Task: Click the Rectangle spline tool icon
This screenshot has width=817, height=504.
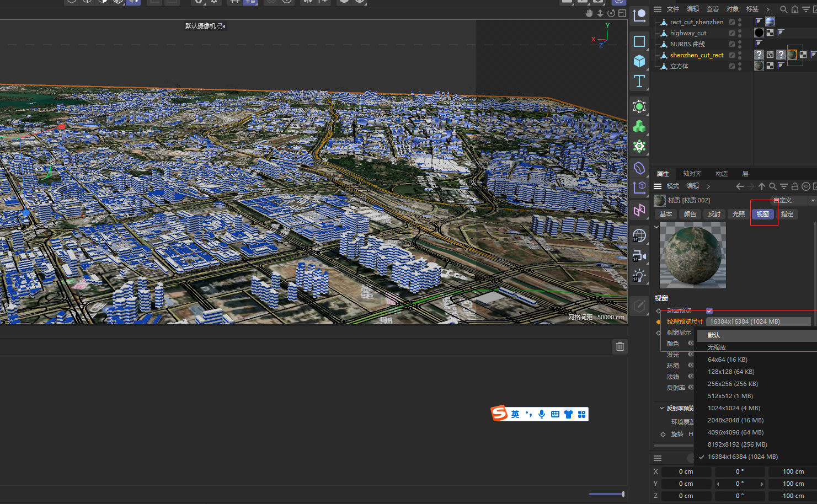Action: 639,41
